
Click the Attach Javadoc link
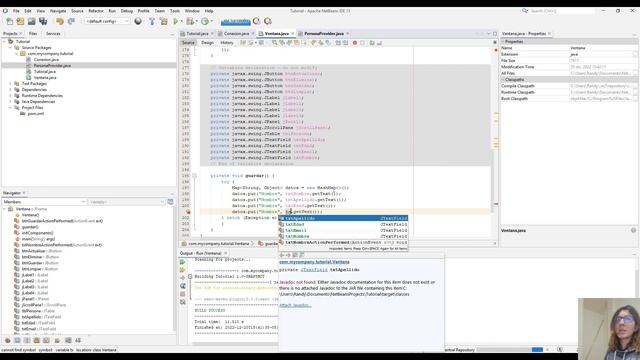tap(295, 305)
